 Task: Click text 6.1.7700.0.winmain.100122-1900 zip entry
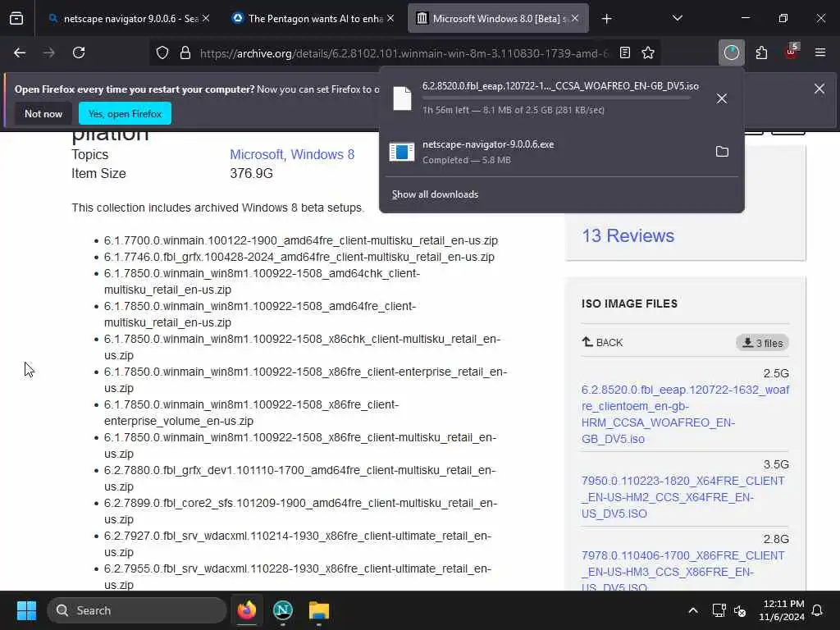pyautogui.click(x=300, y=240)
